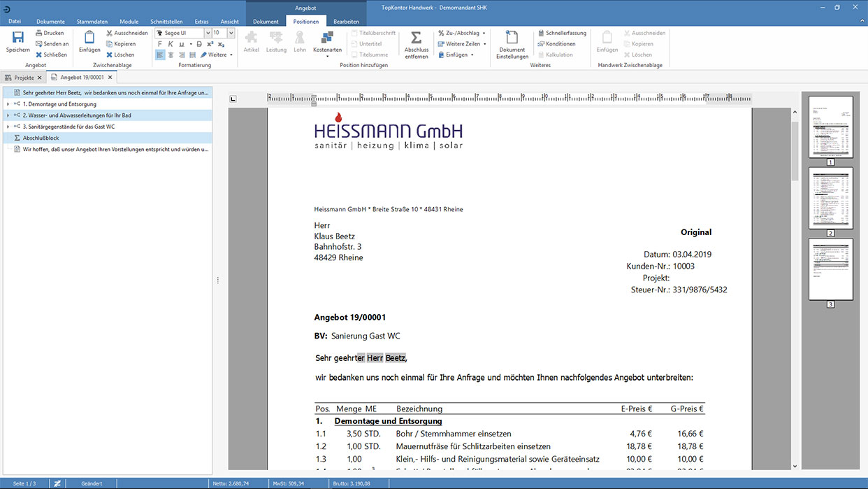Open the Schnittstellen ribbon tab
Screen dimensions: 868x489
pyautogui.click(x=165, y=22)
